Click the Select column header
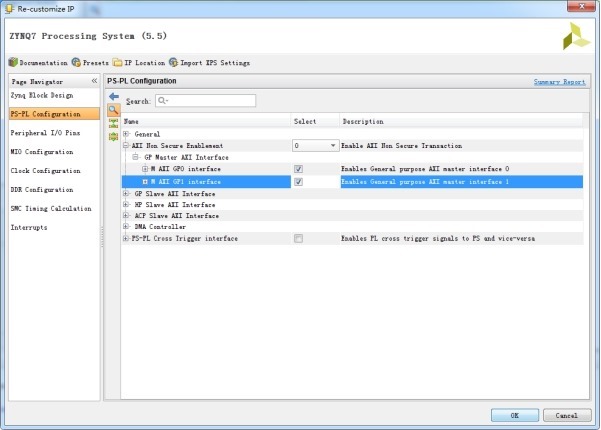The image size is (601, 430). click(x=315, y=121)
